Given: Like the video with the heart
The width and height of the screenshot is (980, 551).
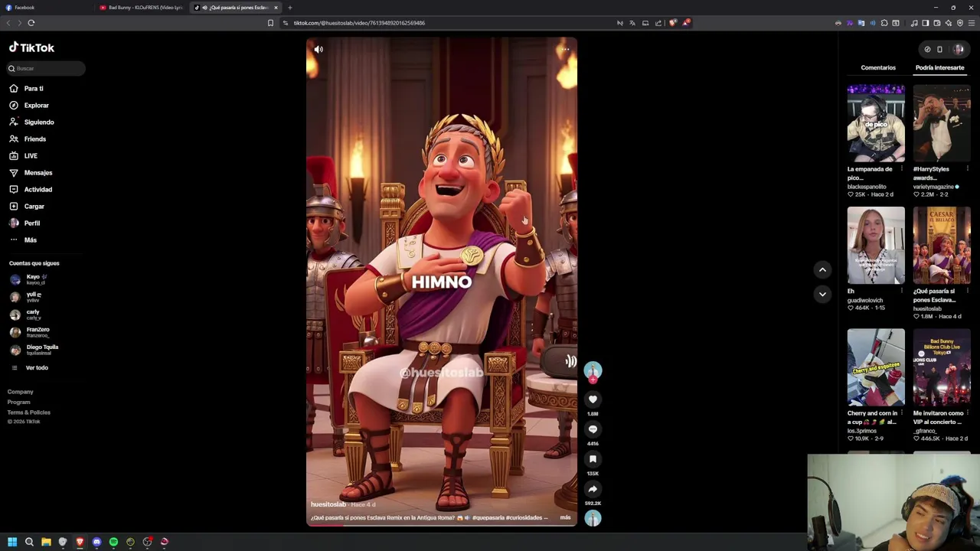Looking at the screenshot, I should pyautogui.click(x=593, y=399).
